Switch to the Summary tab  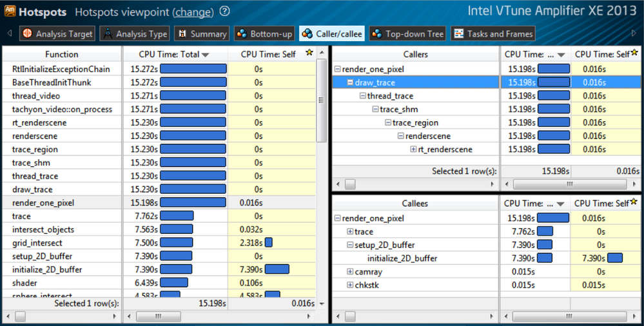click(202, 34)
